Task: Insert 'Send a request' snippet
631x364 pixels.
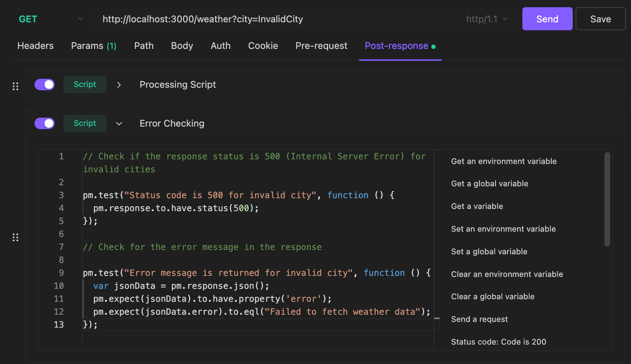Action: pos(480,319)
